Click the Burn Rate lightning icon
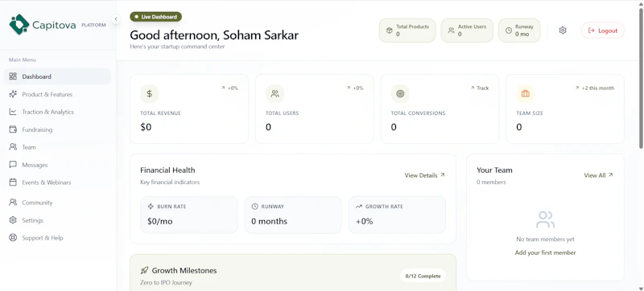The image size is (644, 291). click(x=151, y=207)
